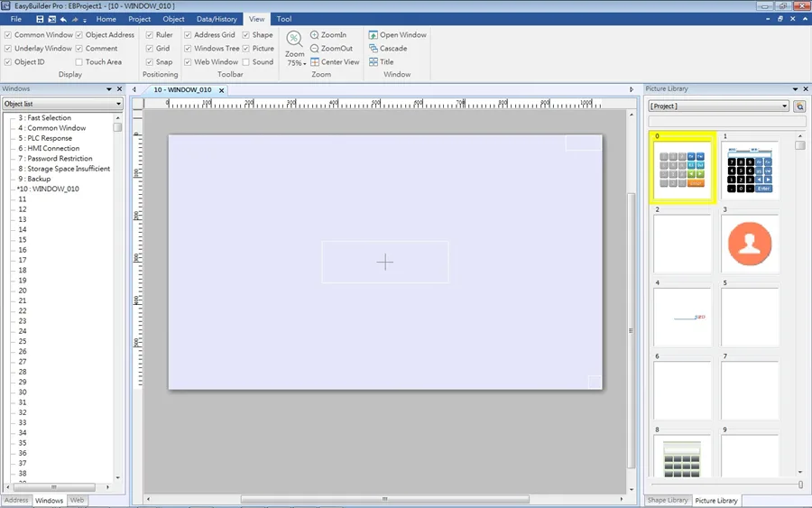Image resolution: width=812 pixels, height=508 pixels.
Task: Select picture 4 thumbnail
Action: pos(682,317)
